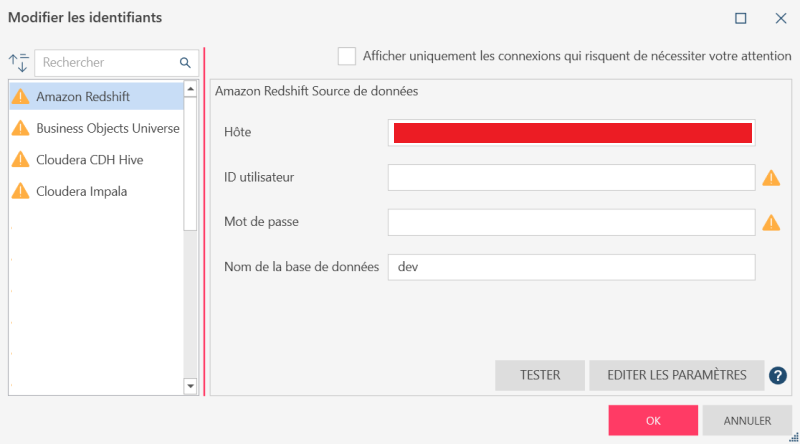800x444 pixels.
Task: Focus the Mot de passe input field
Action: [x=571, y=222]
